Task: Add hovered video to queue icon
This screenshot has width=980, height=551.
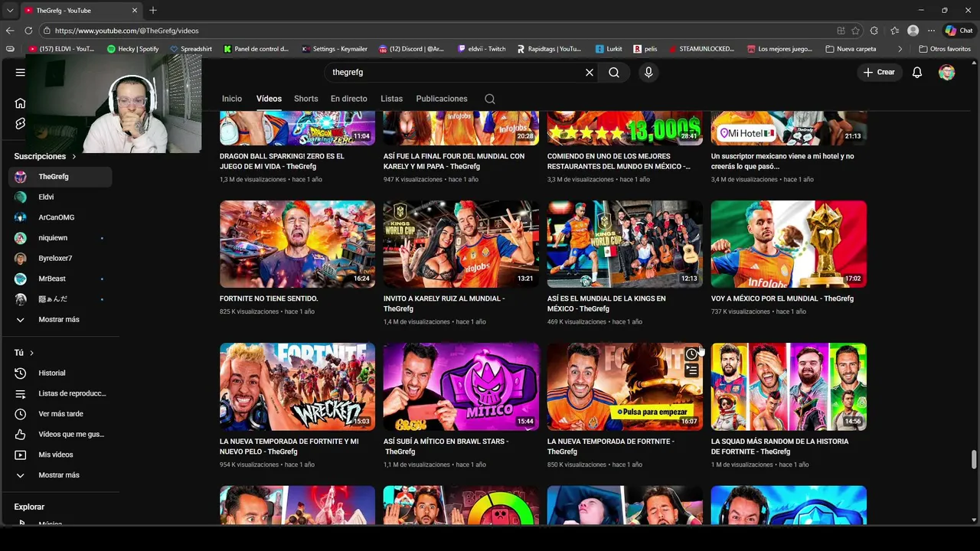Action: [x=691, y=371]
